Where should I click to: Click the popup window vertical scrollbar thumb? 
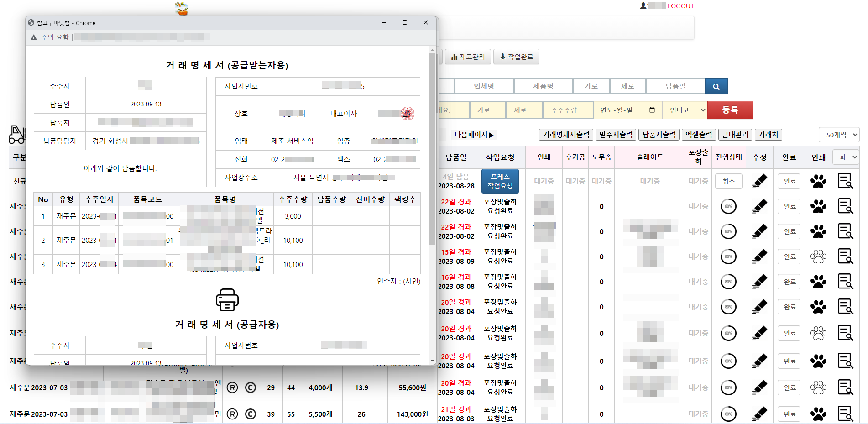coord(432,149)
